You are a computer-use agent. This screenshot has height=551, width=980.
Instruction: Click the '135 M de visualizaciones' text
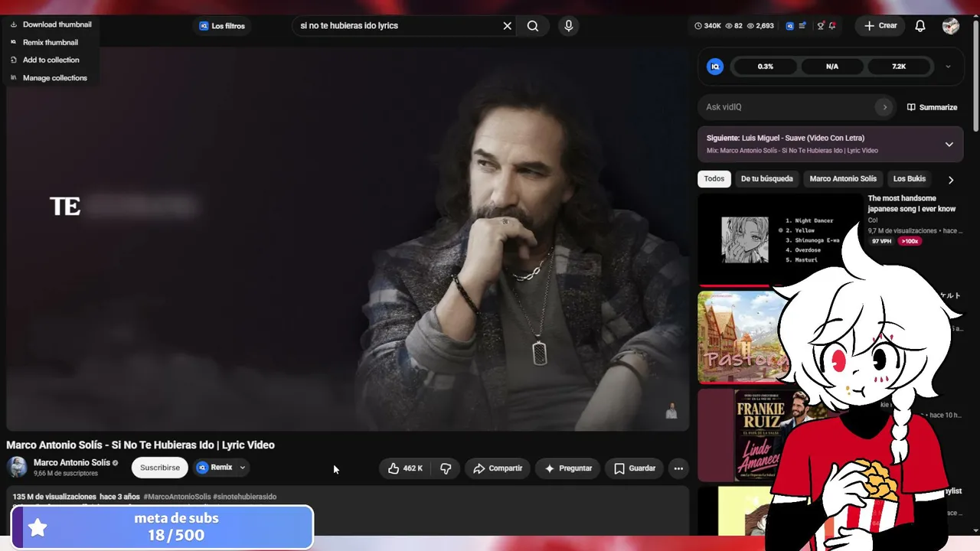[54, 497]
